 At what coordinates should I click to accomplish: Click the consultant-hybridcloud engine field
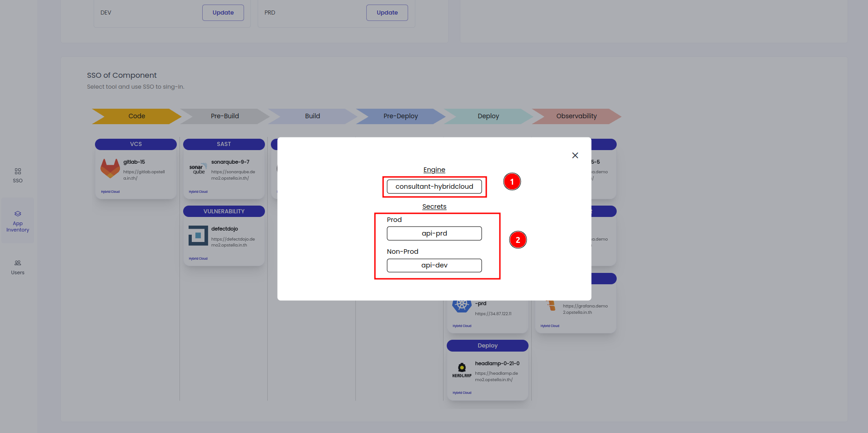tap(434, 186)
